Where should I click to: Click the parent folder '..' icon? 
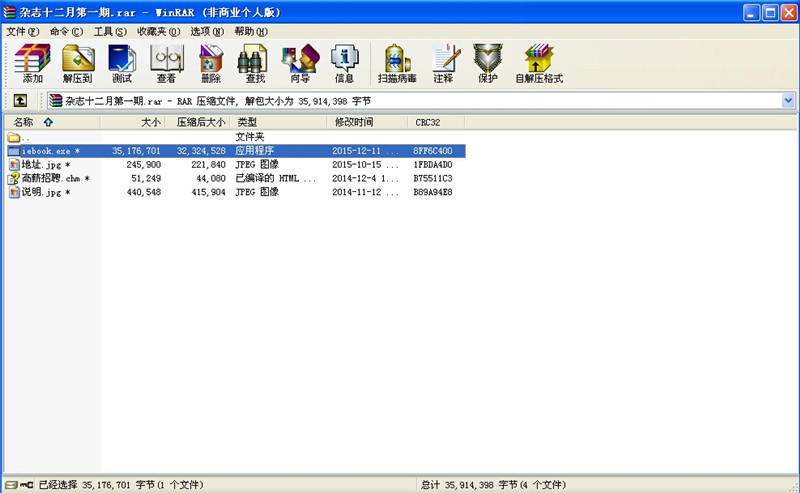[14, 137]
